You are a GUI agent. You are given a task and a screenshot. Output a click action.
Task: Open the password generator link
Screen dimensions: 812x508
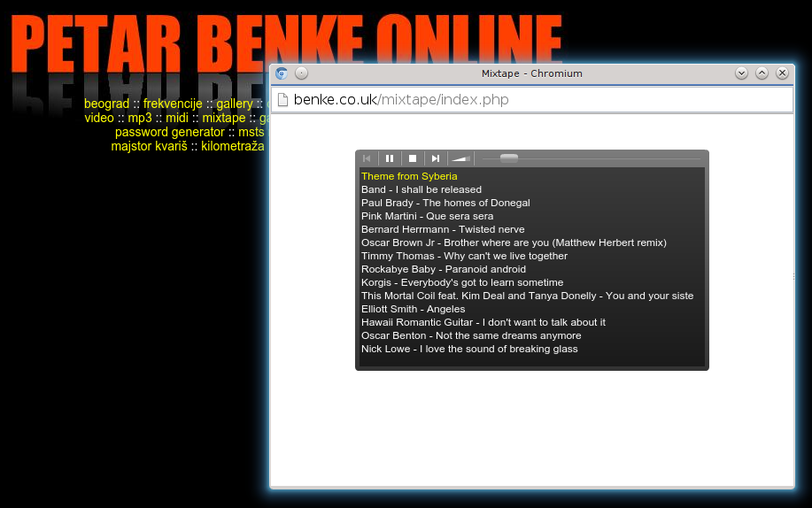point(170,132)
